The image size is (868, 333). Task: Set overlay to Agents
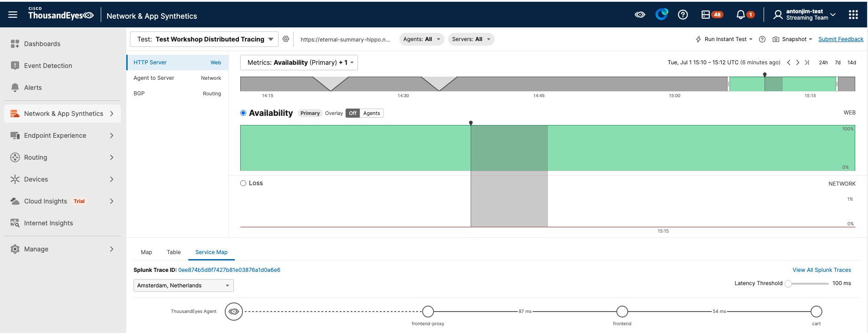point(372,113)
